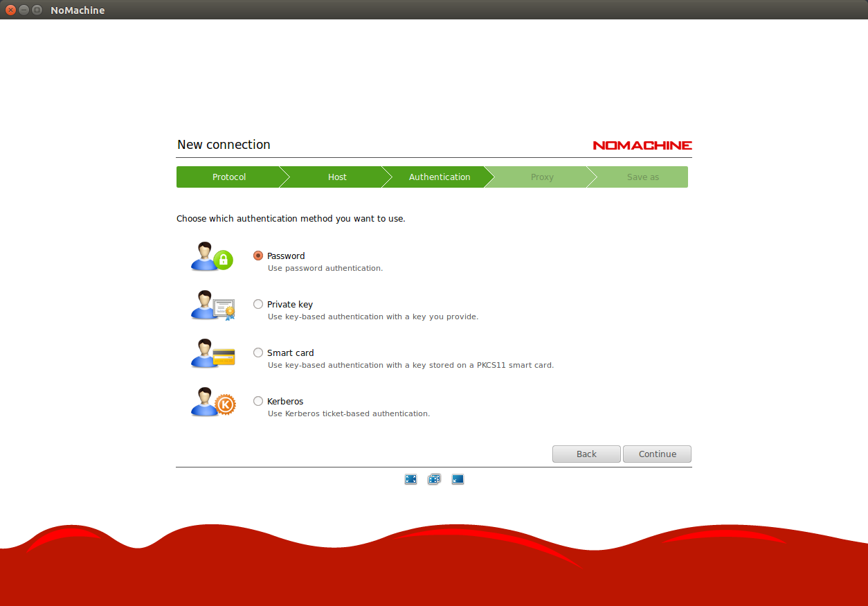Select the Smart card radio button

pos(258,353)
